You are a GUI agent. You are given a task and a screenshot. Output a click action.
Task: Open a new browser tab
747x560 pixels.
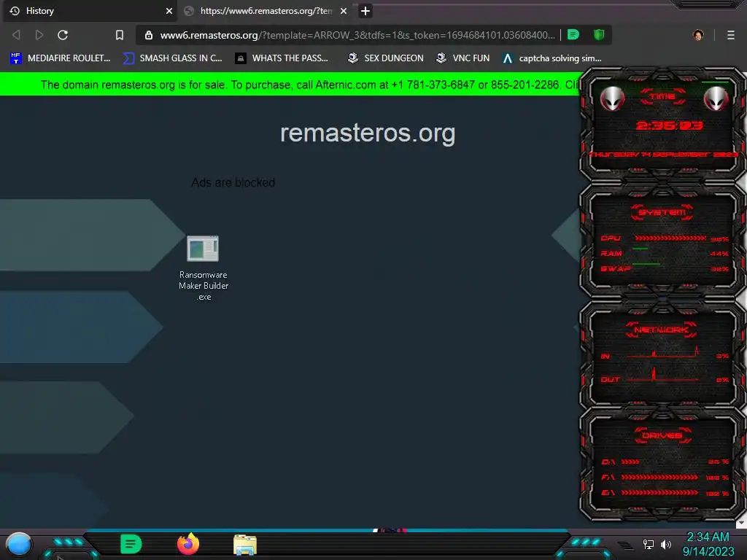tap(365, 11)
